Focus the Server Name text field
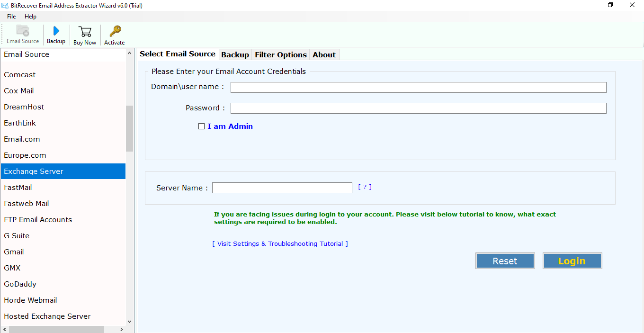Screen dimensions: 644x333 point(282,188)
